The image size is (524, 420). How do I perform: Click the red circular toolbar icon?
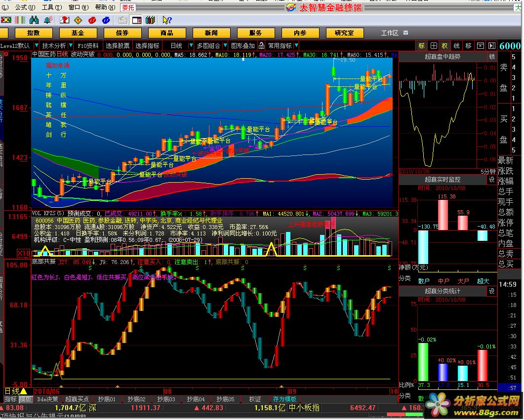[92, 20]
